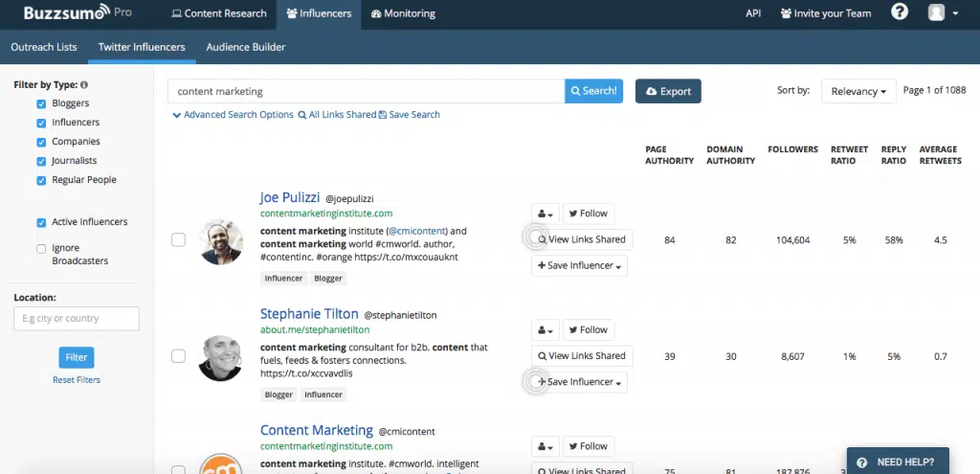
Task: Click the help question mark icon
Action: [x=900, y=12]
